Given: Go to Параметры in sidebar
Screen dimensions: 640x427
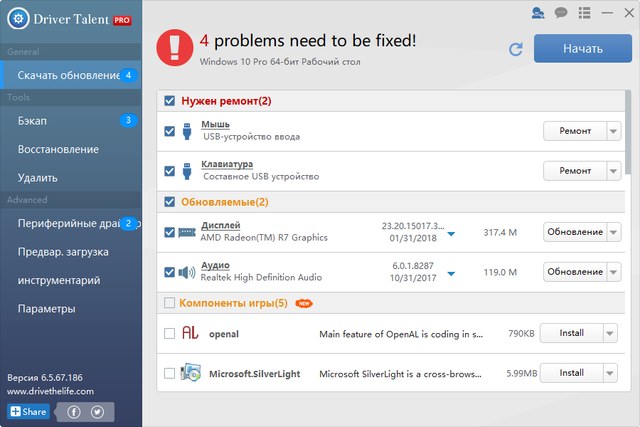Looking at the screenshot, I should (46, 309).
